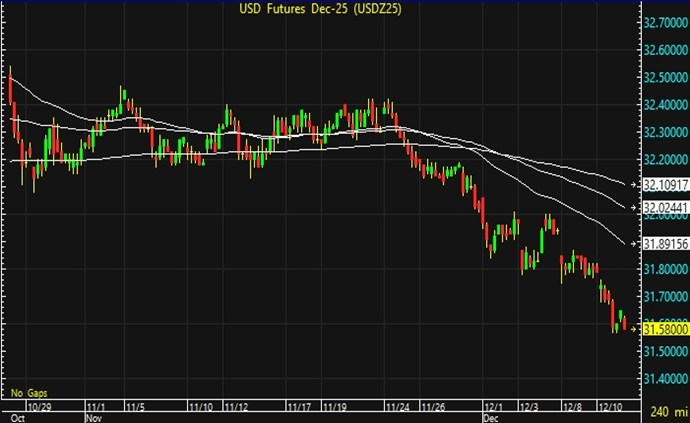This screenshot has height=423, width=690.
Task: Click the arrow marker beside 32.10917
Action: coord(633,185)
